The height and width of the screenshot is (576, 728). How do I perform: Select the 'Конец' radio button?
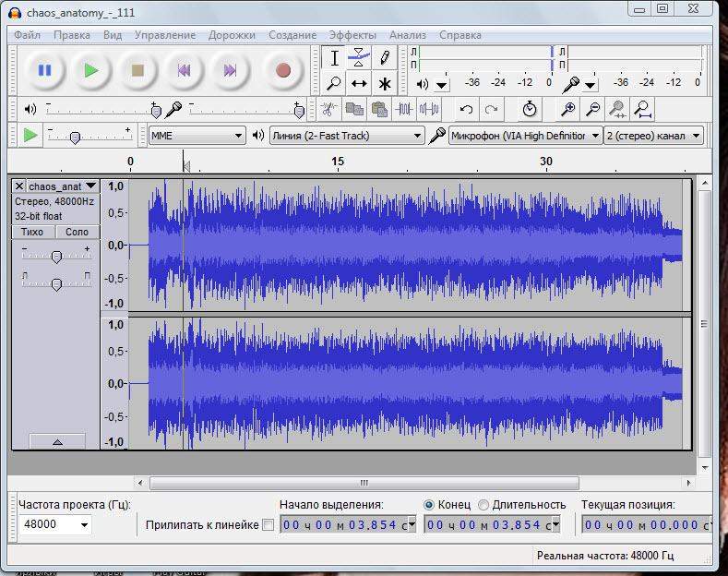click(429, 504)
